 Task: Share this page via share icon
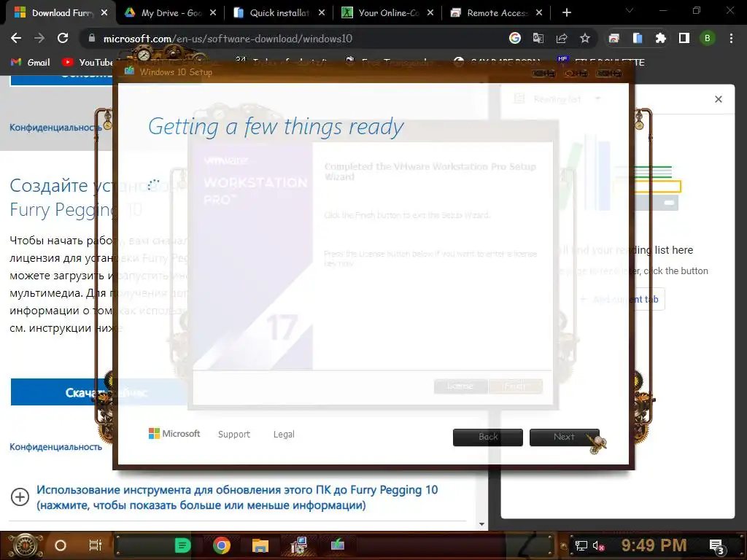tap(562, 38)
